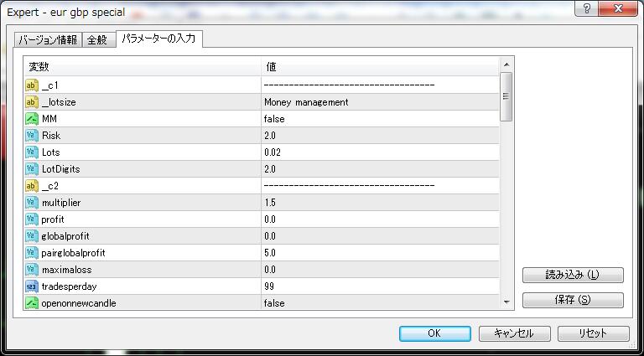644x356 pixels.
Task: Click the double-type icon beside LotDigits
Action: coord(32,169)
